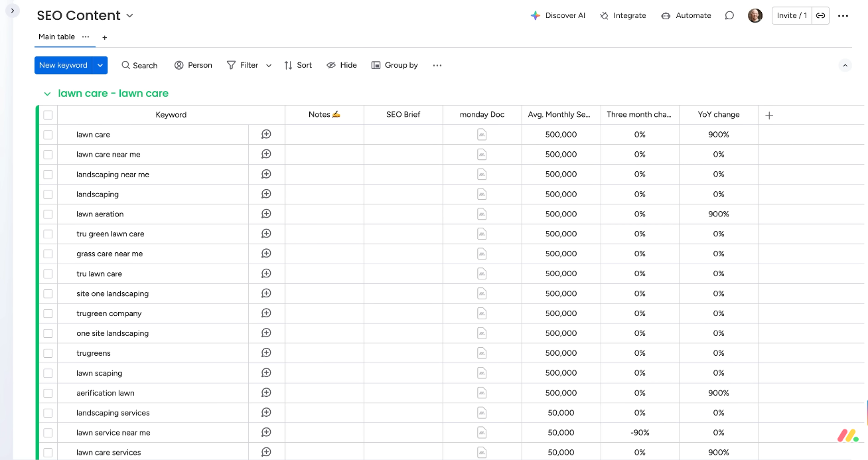Open the Person filter
This screenshot has width=868, height=460.
coord(193,65)
